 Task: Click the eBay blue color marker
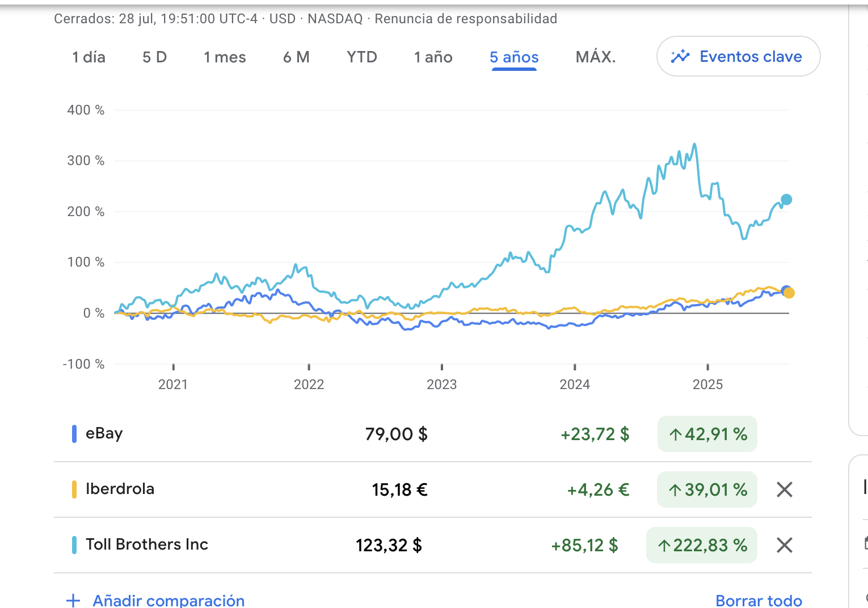tap(74, 434)
